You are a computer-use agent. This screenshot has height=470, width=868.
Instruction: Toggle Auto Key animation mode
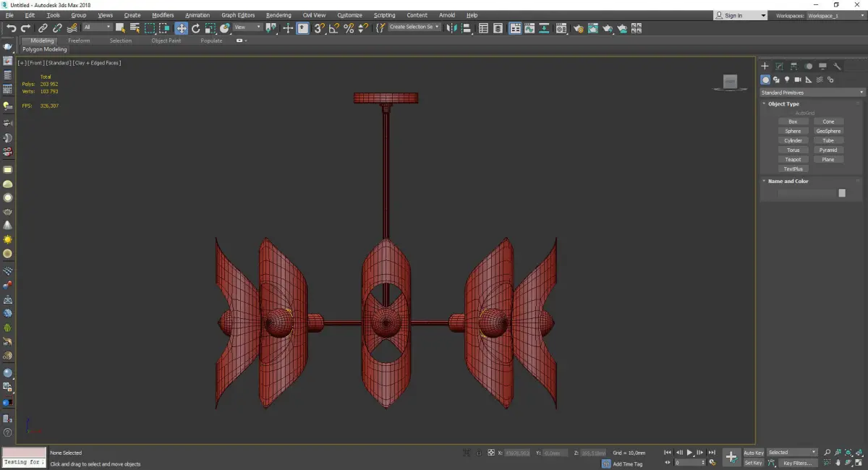click(754, 453)
